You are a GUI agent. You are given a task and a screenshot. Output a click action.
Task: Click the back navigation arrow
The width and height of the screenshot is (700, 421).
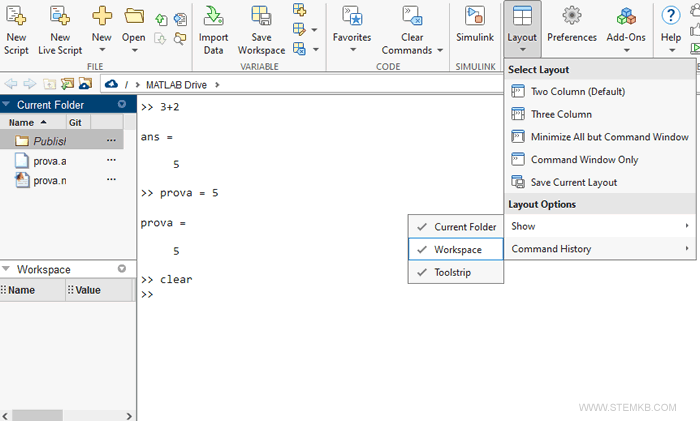tap(11, 83)
